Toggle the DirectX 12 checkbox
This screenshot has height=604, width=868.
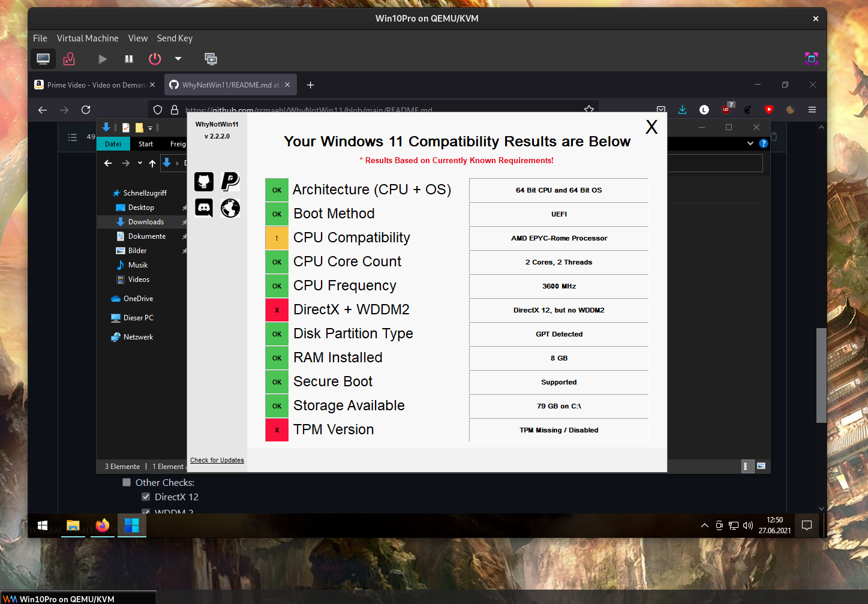tap(146, 497)
